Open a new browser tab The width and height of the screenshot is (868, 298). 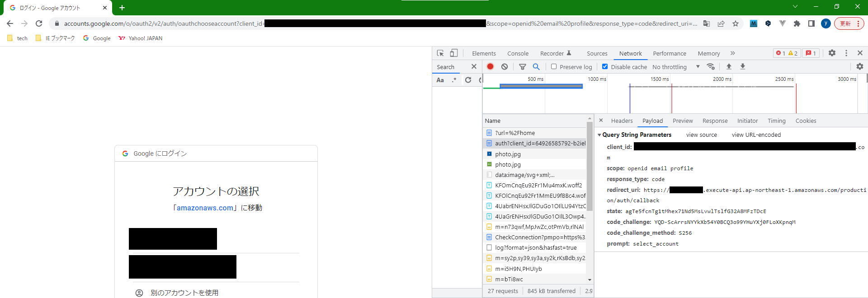pyautogui.click(x=122, y=8)
